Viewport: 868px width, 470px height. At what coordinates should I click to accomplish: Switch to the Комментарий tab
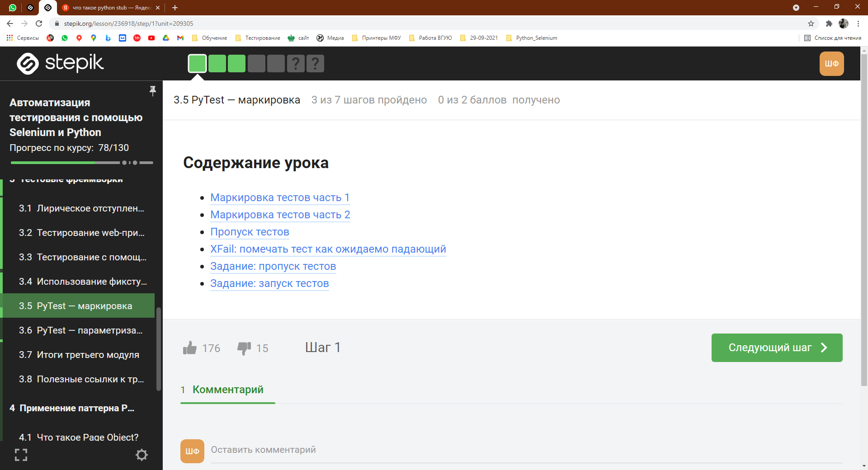pos(227,390)
